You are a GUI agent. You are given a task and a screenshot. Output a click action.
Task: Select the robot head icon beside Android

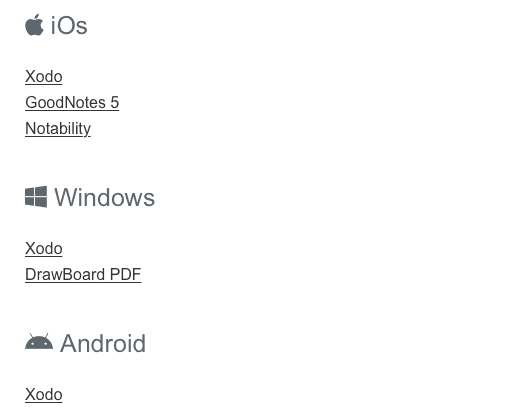[x=39, y=341]
